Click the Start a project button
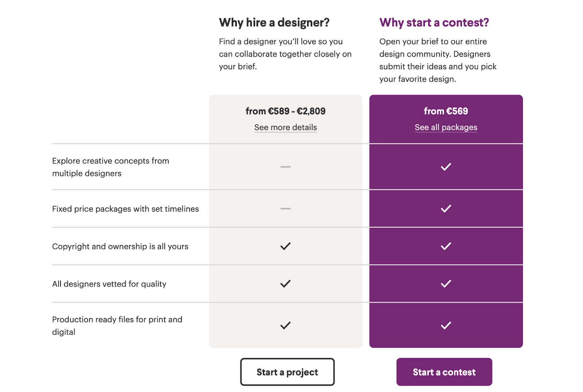 pyautogui.click(x=287, y=372)
